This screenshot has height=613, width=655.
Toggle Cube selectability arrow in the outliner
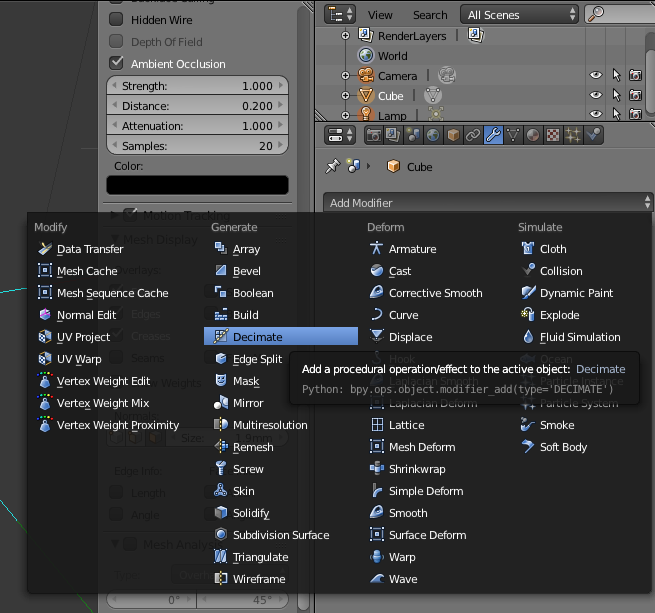[x=616, y=95]
